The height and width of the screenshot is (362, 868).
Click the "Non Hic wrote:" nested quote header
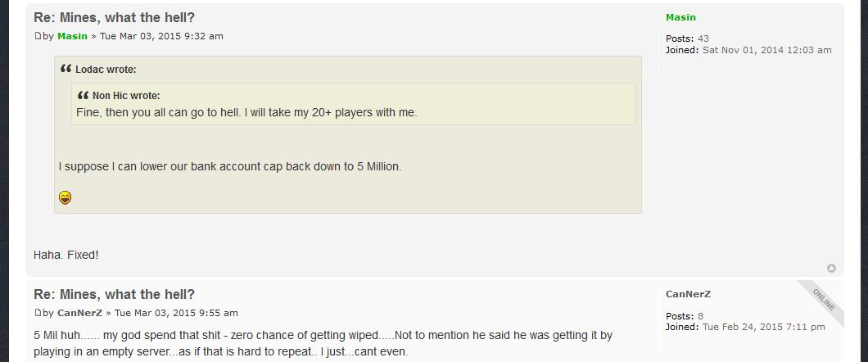[x=126, y=96]
